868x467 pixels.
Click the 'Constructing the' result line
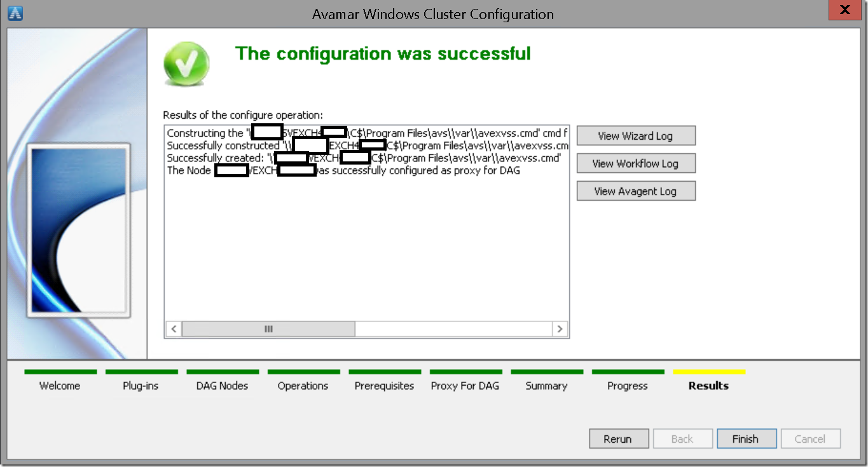pos(367,133)
